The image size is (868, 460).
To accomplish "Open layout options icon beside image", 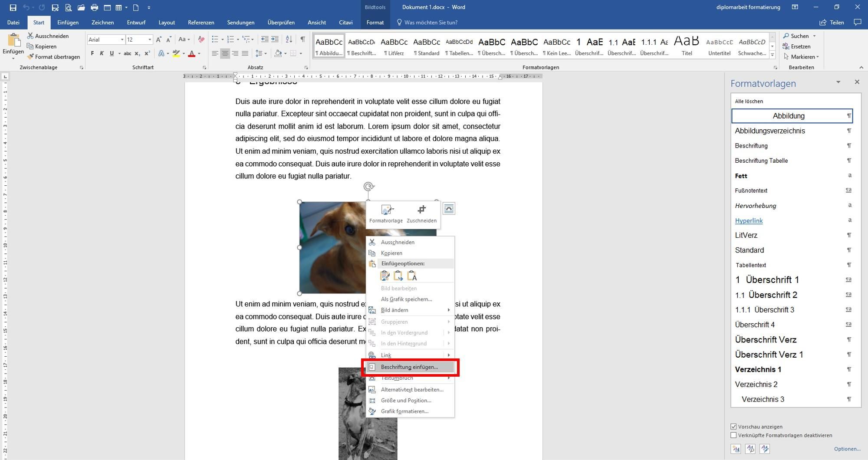I will 449,209.
